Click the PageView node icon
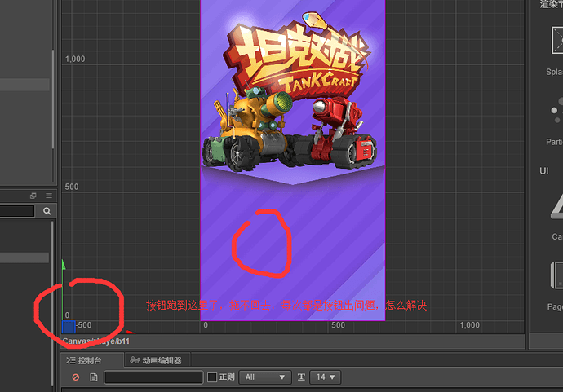 (x=557, y=275)
